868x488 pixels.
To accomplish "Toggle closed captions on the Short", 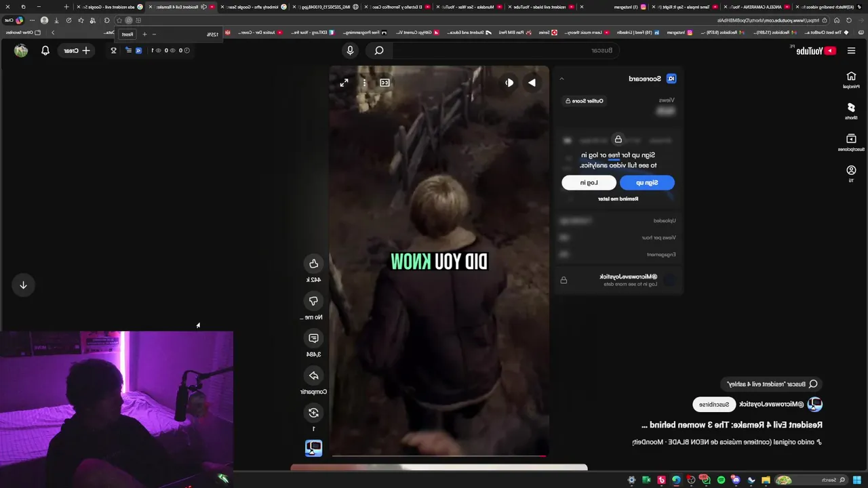I will point(384,83).
